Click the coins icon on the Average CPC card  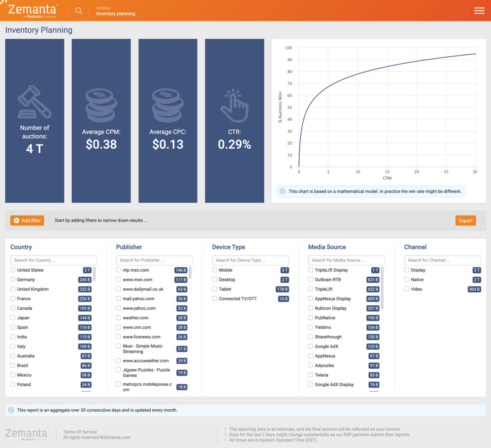(168, 105)
